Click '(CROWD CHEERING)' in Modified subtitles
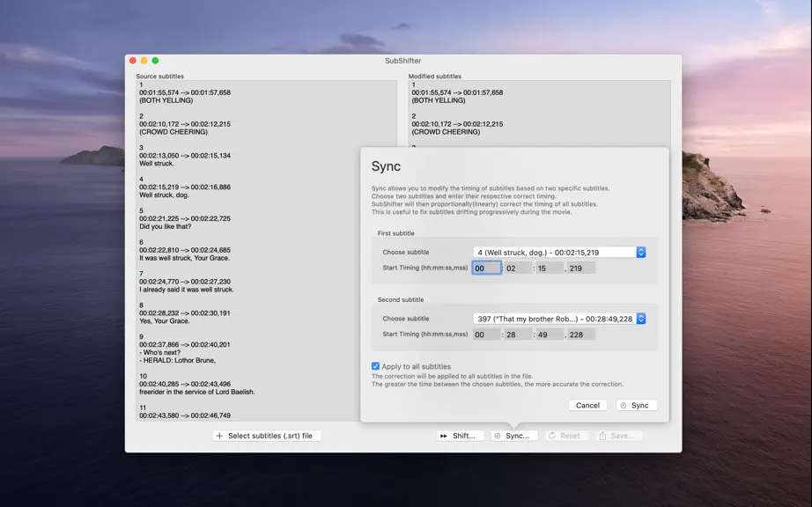Image resolution: width=812 pixels, height=507 pixels. click(446, 132)
